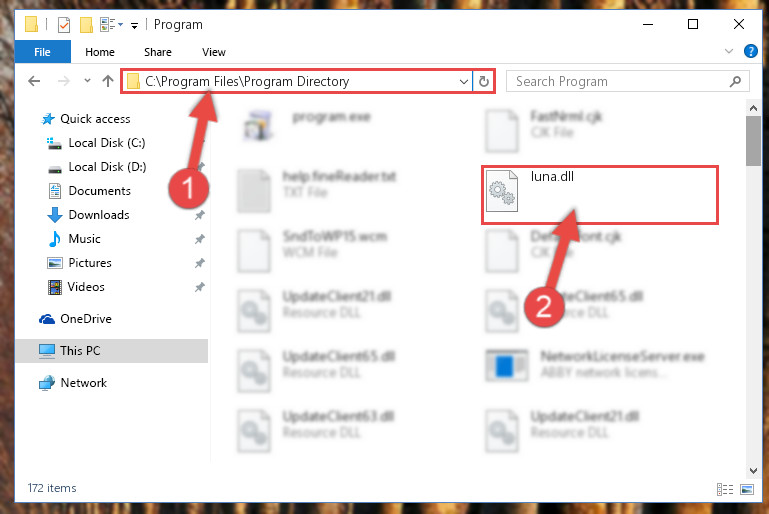
Task: Select the luna.dll file
Action: [x=599, y=195]
